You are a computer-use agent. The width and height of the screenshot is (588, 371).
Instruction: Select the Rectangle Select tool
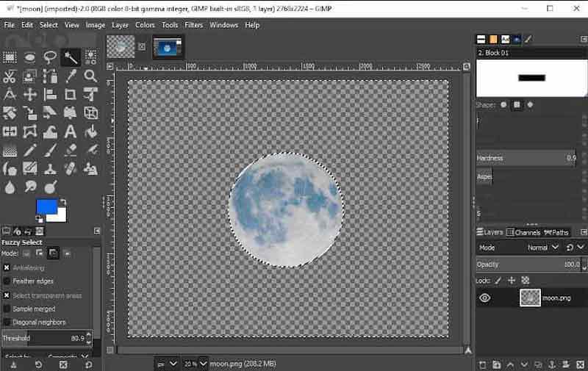click(x=10, y=57)
